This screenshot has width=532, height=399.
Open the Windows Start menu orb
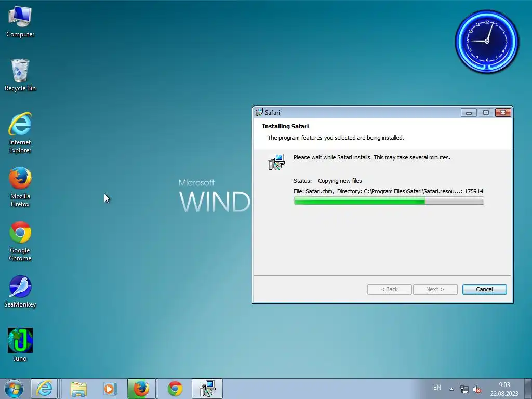(14, 389)
